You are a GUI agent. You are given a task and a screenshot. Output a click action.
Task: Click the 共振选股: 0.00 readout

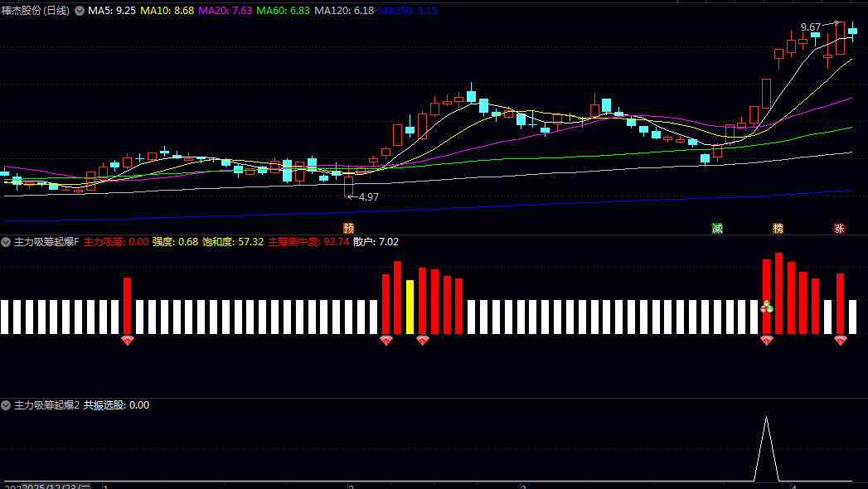click(x=116, y=405)
